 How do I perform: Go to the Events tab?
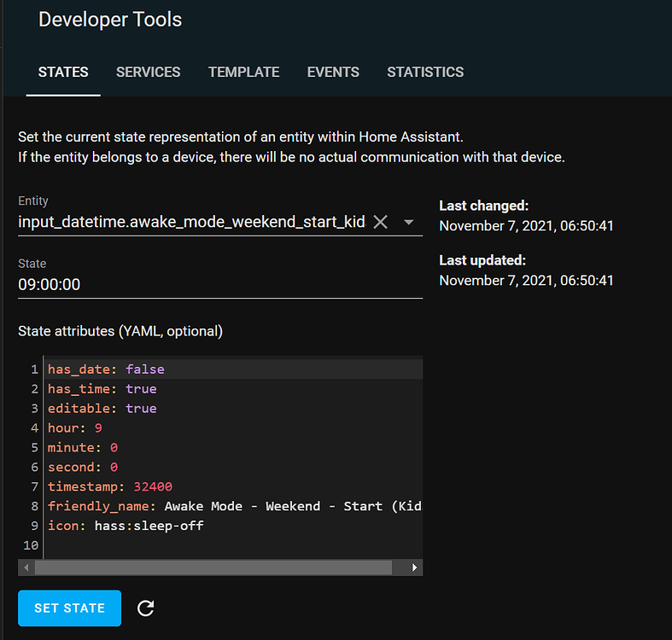click(333, 72)
